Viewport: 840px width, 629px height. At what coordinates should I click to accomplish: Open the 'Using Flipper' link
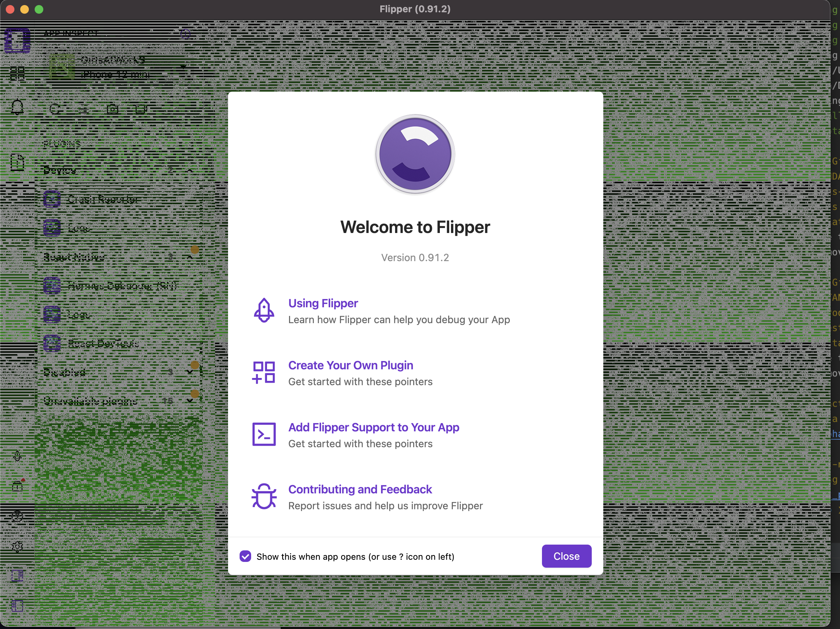[x=323, y=303]
